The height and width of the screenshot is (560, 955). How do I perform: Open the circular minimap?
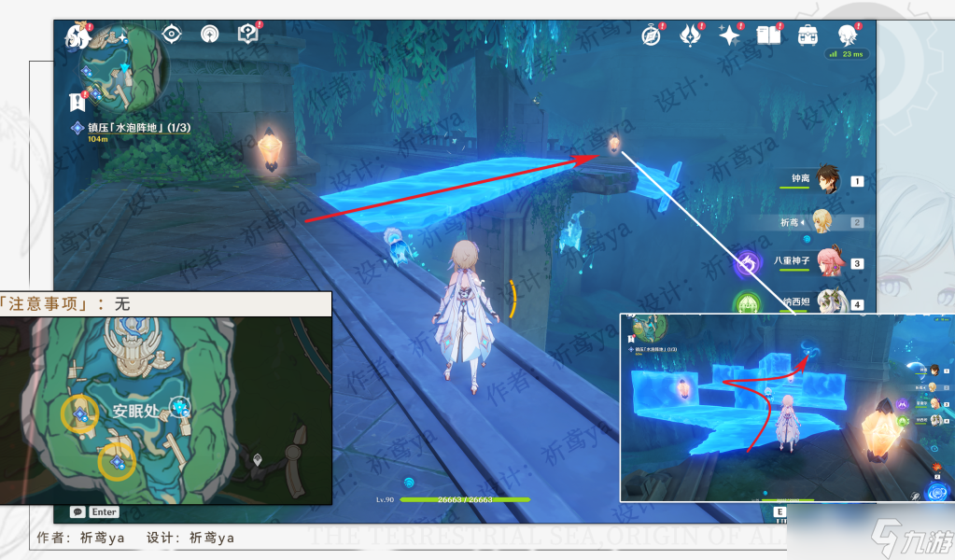[x=125, y=68]
